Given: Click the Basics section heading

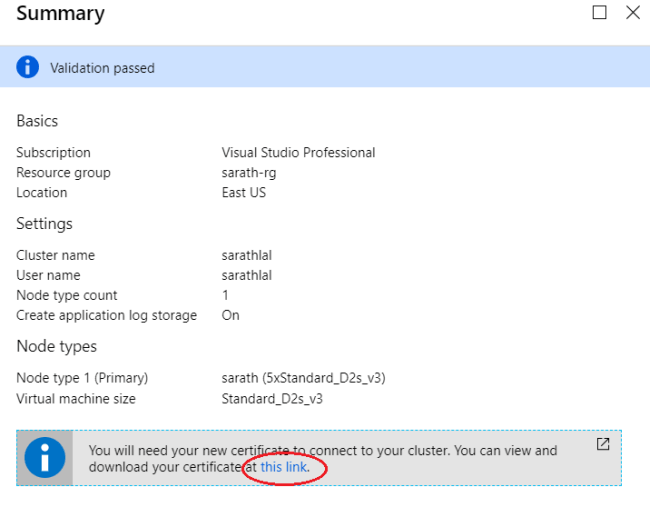Looking at the screenshot, I should click(x=37, y=121).
